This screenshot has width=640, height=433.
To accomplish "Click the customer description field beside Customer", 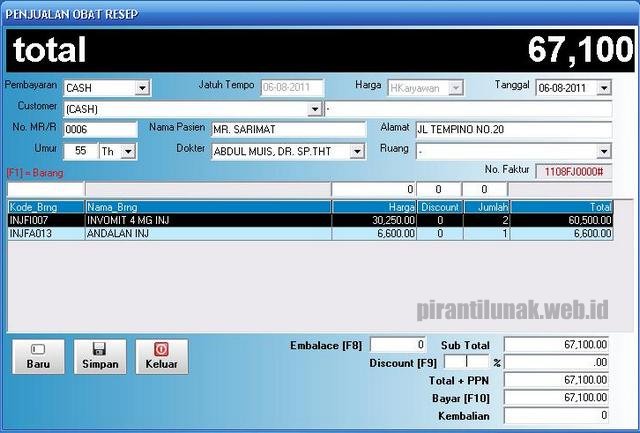I will tap(468, 109).
